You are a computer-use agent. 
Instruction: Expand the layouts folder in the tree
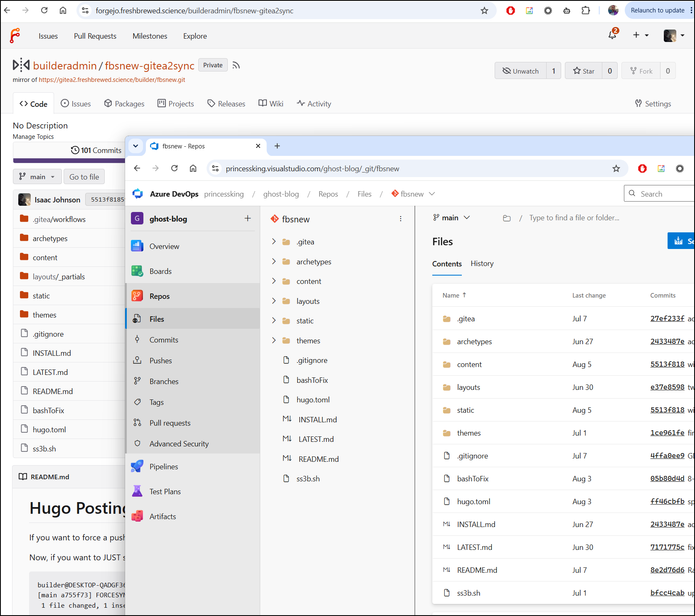click(x=274, y=301)
